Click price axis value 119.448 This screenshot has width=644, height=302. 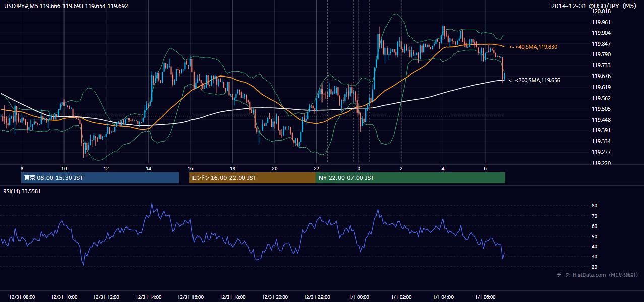pos(601,120)
